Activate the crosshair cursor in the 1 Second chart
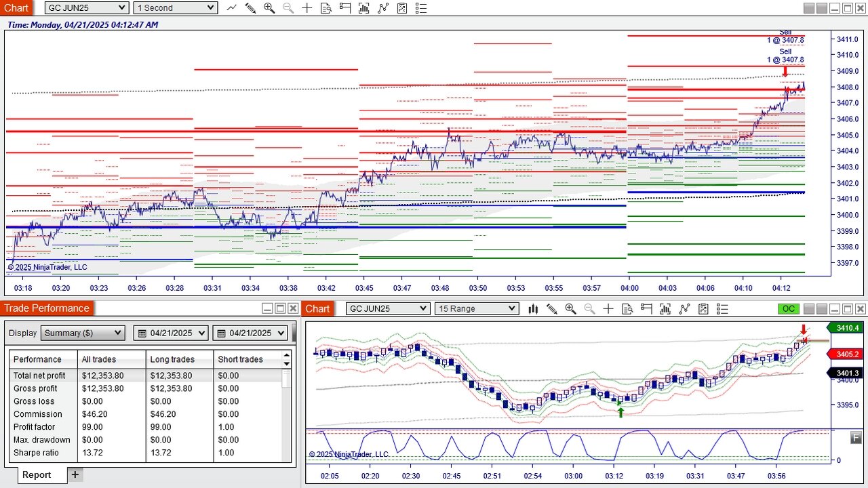 click(x=307, y=8)
